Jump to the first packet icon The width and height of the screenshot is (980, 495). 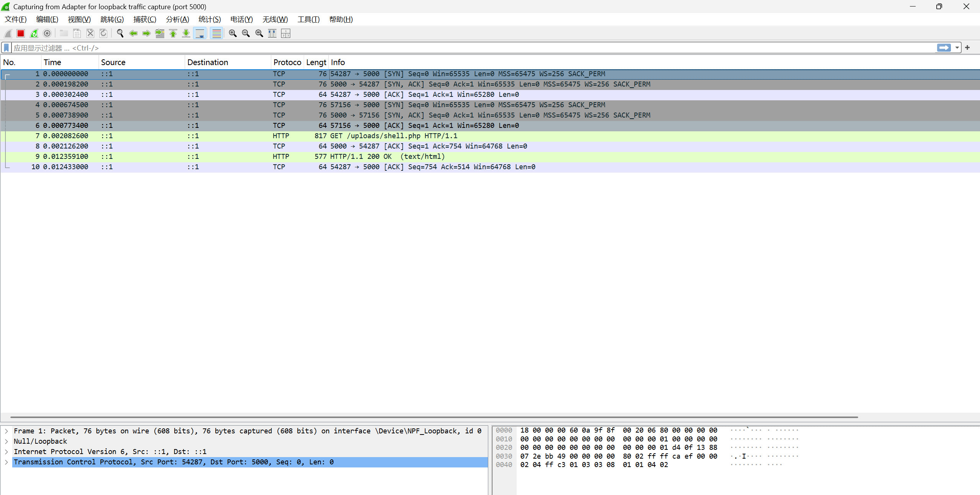point(173,34)
